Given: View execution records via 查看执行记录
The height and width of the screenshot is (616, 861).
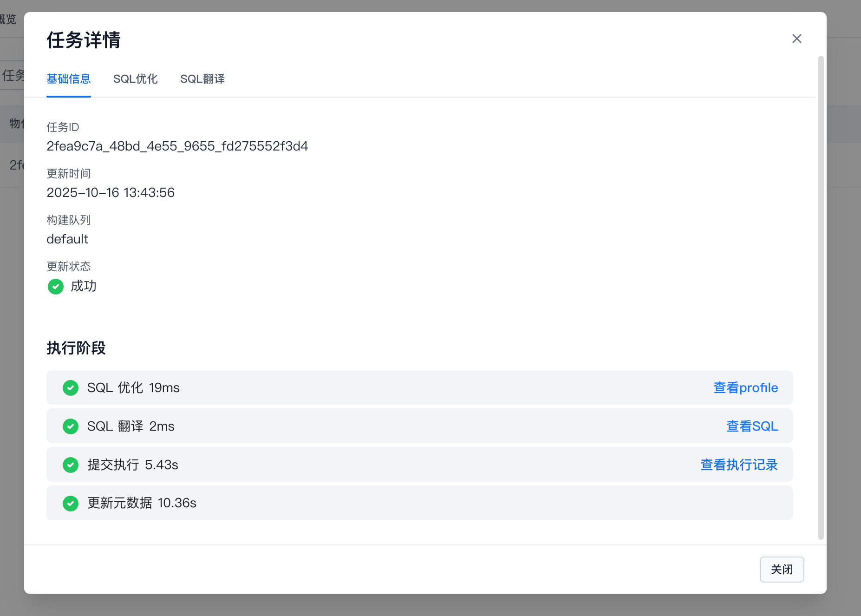Looking at the screenshot, I should pyautogui.click(x=739, y=465).
